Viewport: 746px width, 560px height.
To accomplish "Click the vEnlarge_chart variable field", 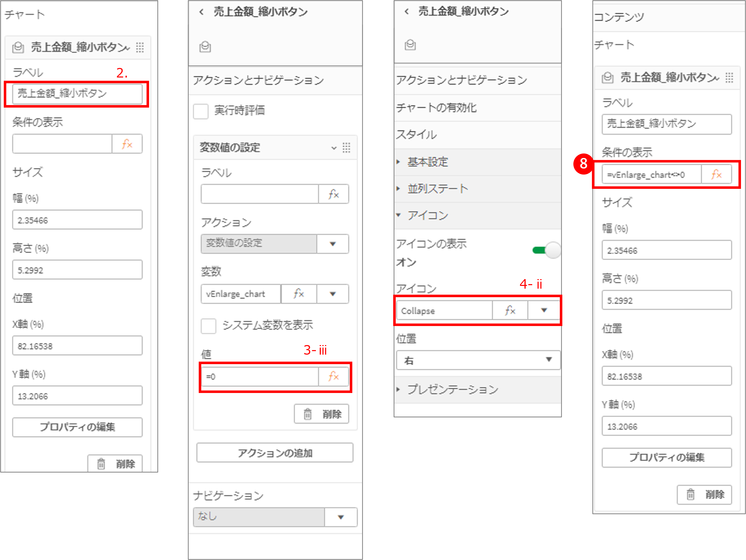I will pos(241,294).
